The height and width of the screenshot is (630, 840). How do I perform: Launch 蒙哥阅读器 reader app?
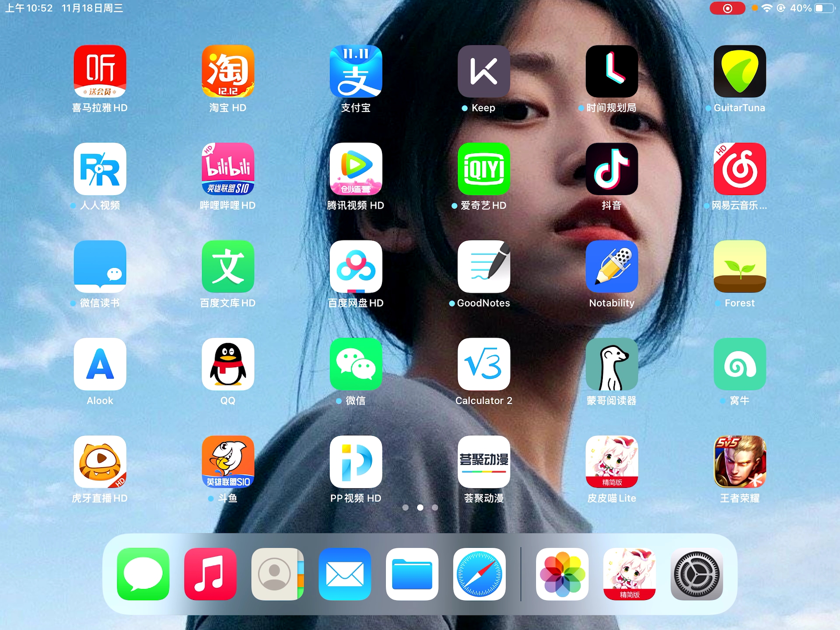[612, 364]
